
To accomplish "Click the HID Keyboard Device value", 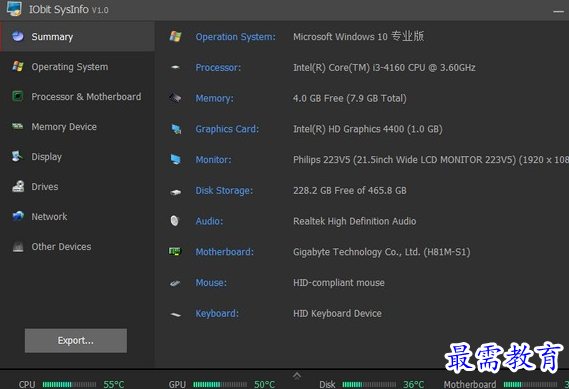I will [337, 314].
